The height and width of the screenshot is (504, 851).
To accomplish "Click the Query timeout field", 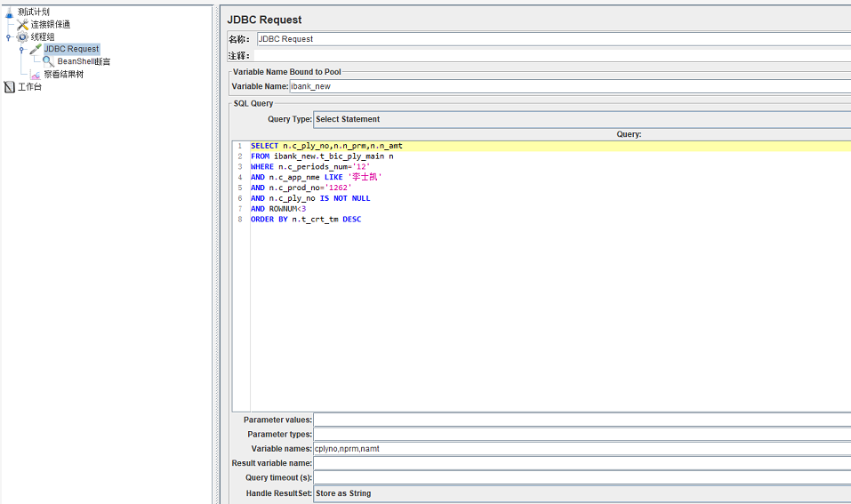I will (x=582, y=478).
